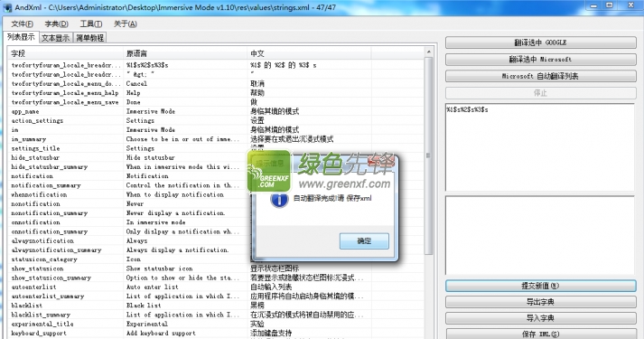Open the 关于(A) menu
The image size is (644, 339).
pyautogui.click(x=126, y=24)
